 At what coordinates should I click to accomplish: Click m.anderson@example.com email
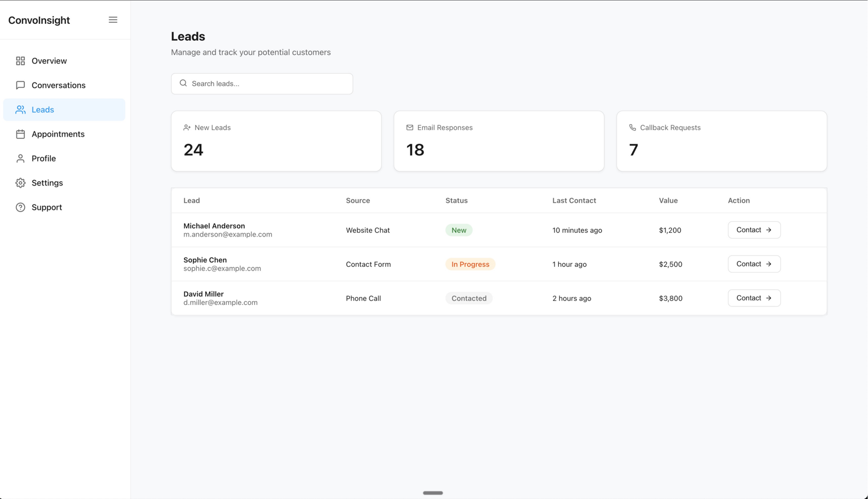(228, 234)
